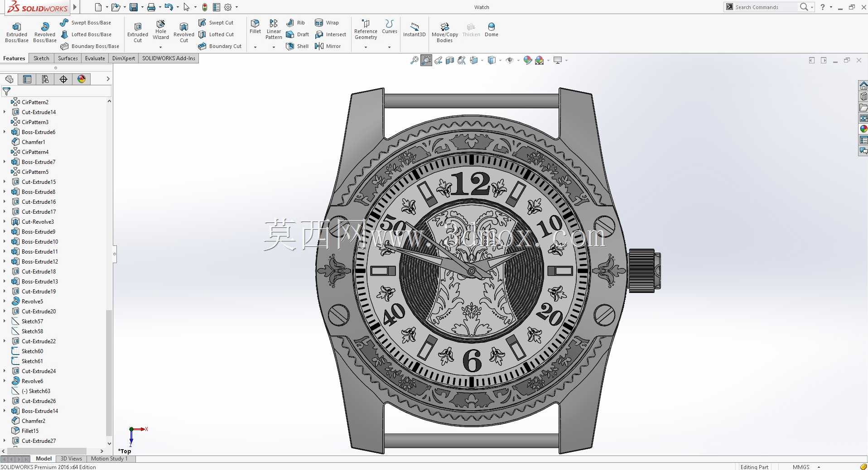Click the Draft tool
Viewport: 868px width, 470px height.
click(x=297, y=34)
